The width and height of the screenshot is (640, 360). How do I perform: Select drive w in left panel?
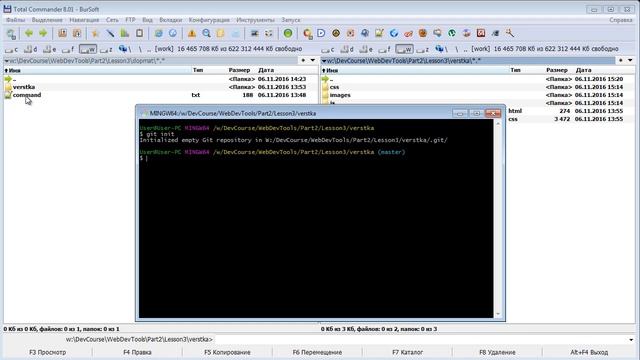(88, 49)
